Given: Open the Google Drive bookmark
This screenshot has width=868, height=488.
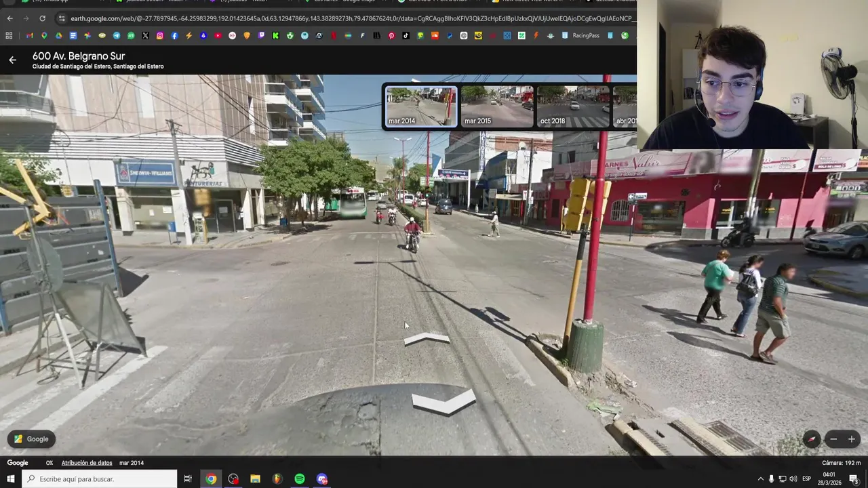Looking at the screenshot, I should 59,35.
